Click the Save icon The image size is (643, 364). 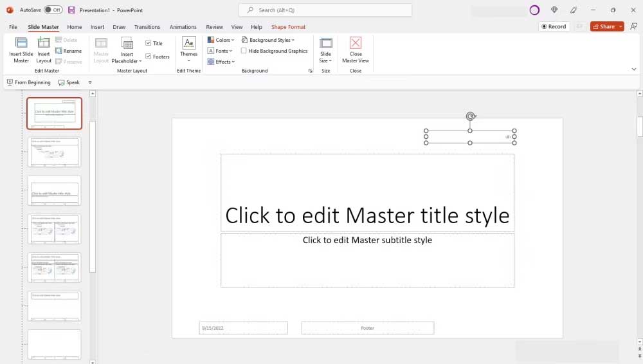click(72, 10)
